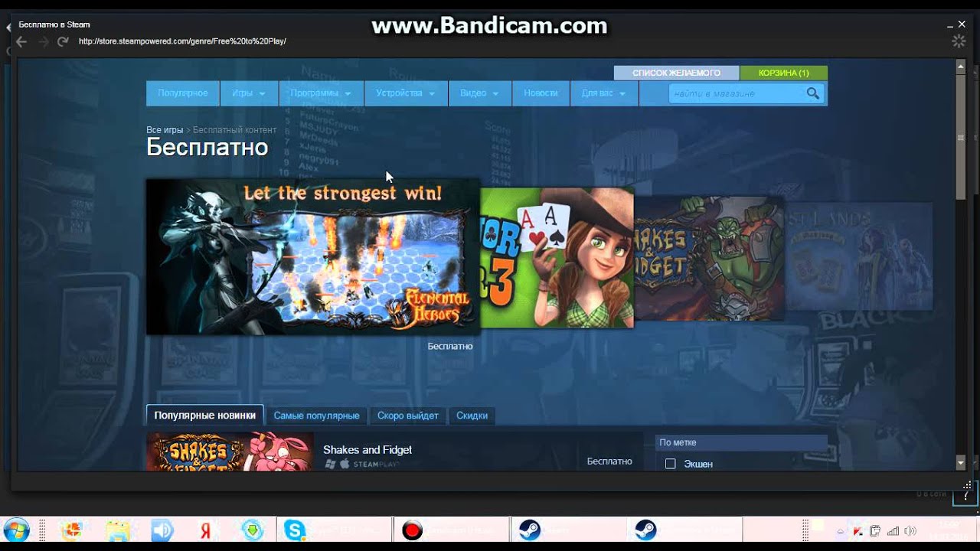
Task: Open the Новости store menu item
Action: [541, 93]
